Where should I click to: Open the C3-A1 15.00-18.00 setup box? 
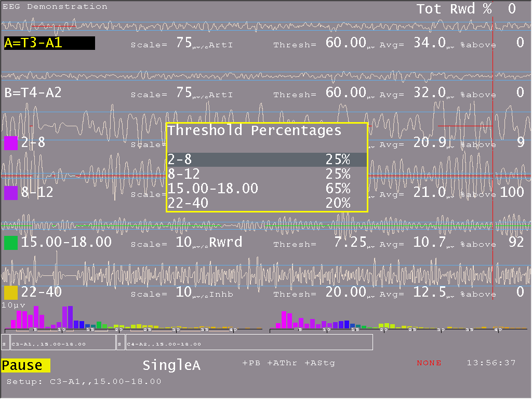click(x=62, y=343)
